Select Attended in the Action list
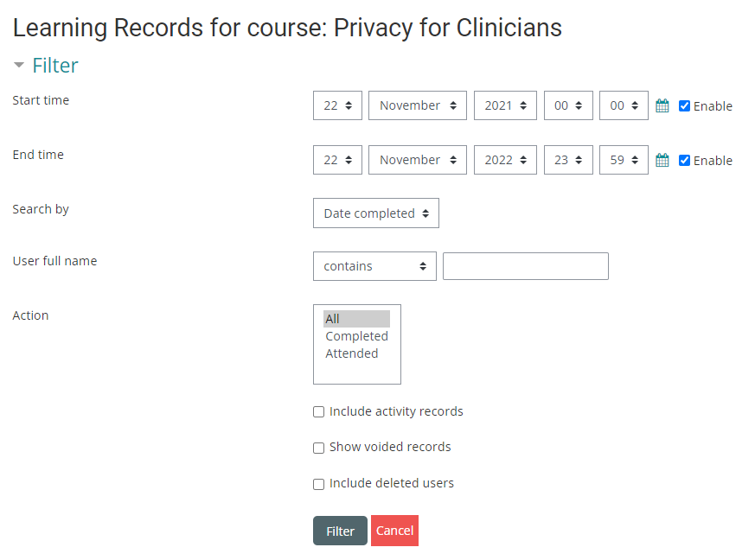Image resolution: width=755 pixels, height=560 pixels. tap(351, 353)
